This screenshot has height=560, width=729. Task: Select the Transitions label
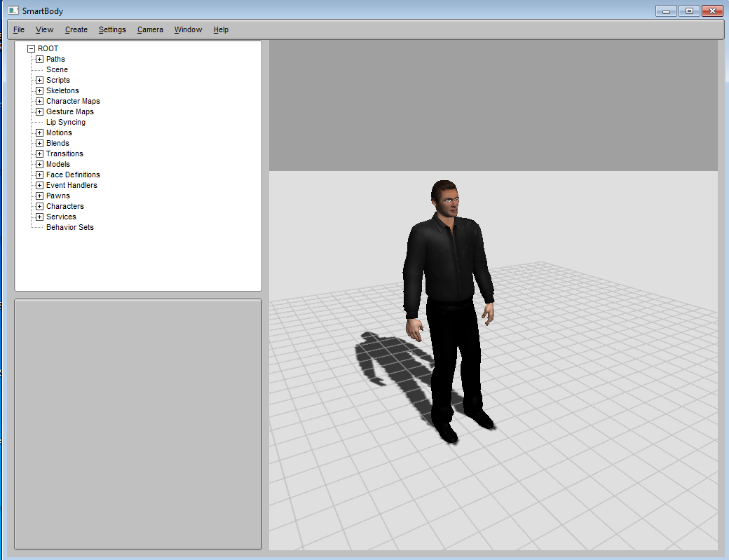point(64,153)
